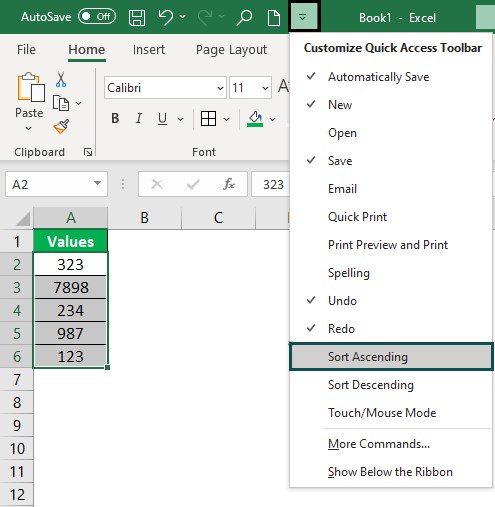Click the Insert Function fx icon

(x=229, y=184)
